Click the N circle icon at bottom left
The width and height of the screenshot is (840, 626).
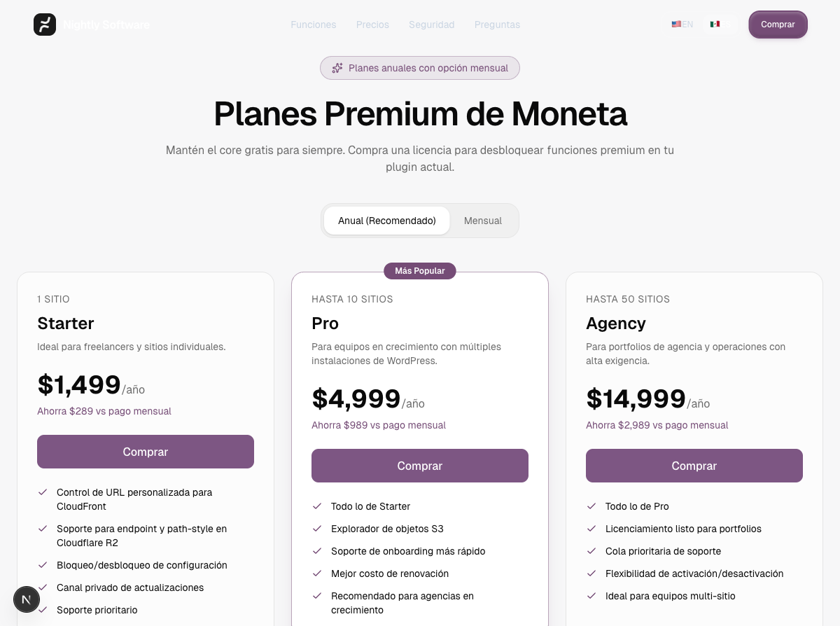[27, 599]
